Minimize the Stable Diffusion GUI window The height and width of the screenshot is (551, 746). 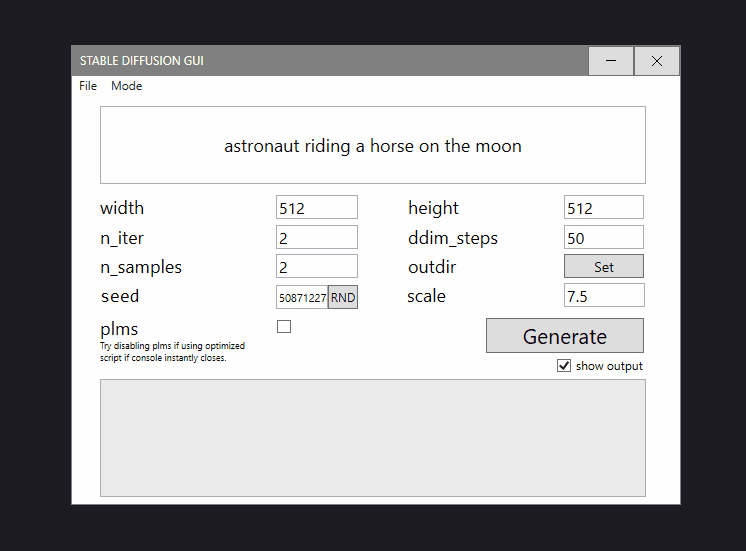[x=611, y=61]
